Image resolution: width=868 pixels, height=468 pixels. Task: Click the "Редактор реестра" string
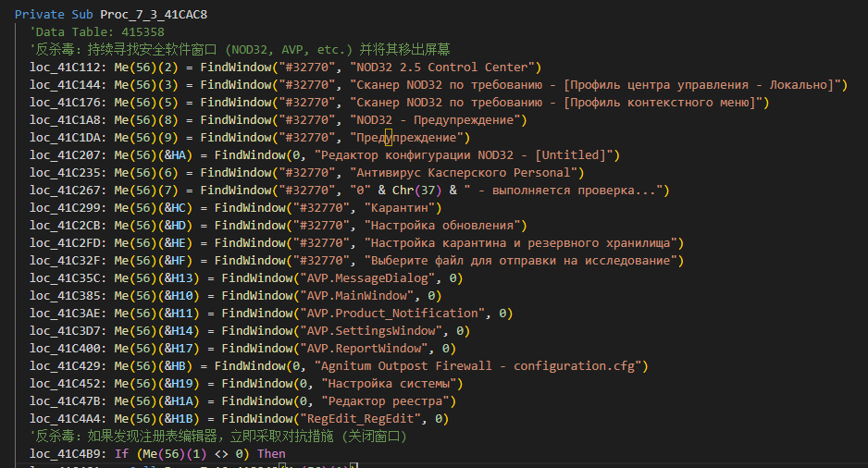click(x=385, y=402)
